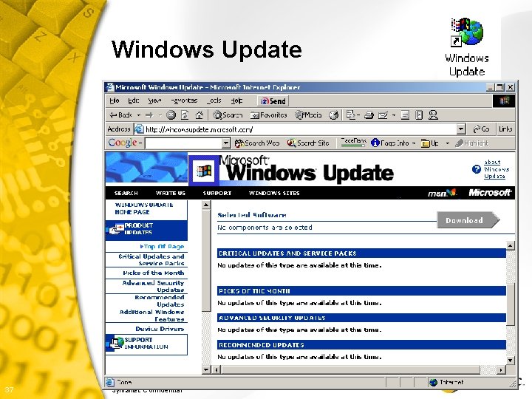The image size is (532, 399).
Task: Click the Mail toolbar icon
Action: point(350,115)
